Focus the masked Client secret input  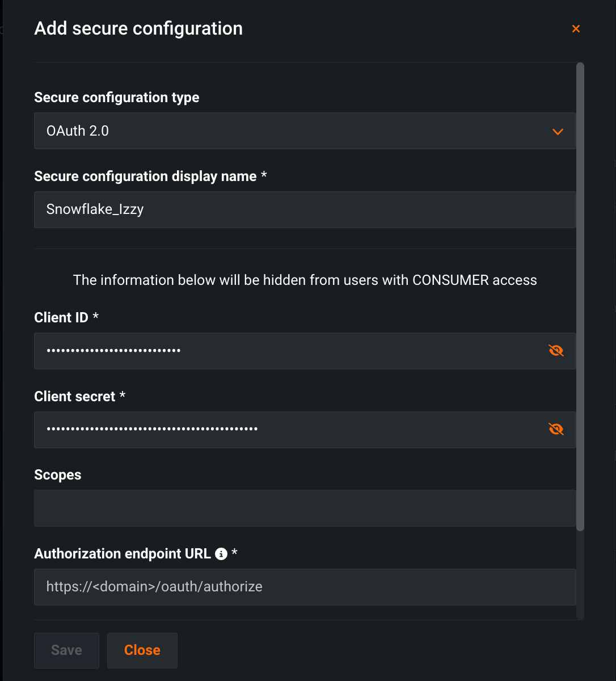click(284, 430)
